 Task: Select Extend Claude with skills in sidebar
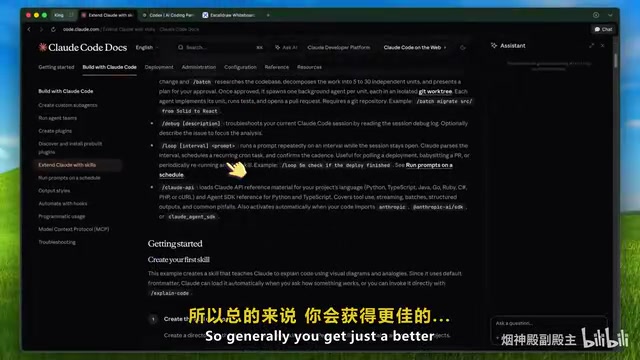78,165
